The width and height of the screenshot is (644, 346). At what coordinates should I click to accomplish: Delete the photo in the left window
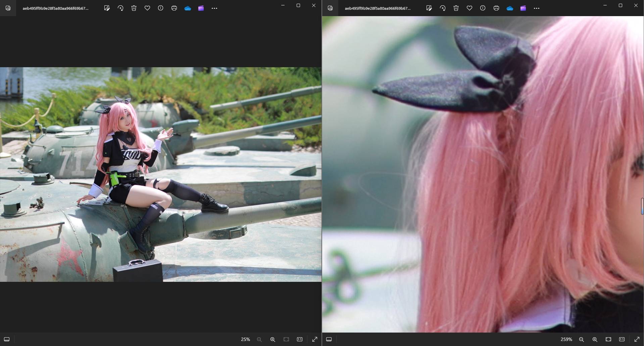[134, 8]
